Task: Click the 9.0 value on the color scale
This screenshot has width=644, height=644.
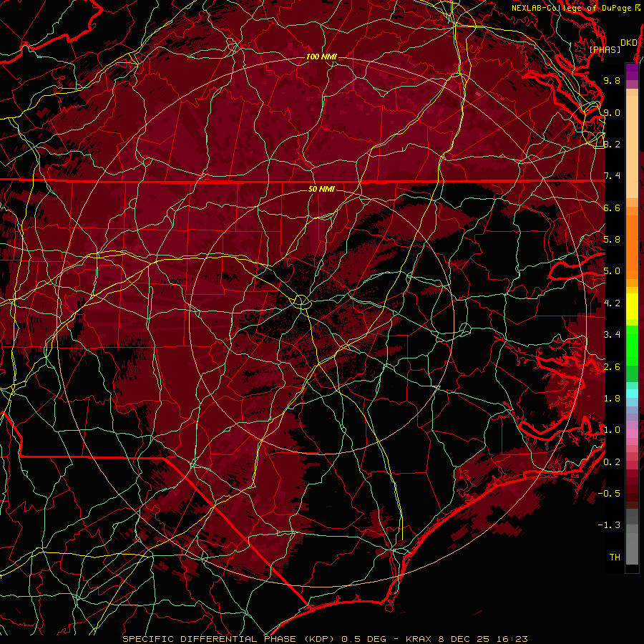Action: [612, 112]
